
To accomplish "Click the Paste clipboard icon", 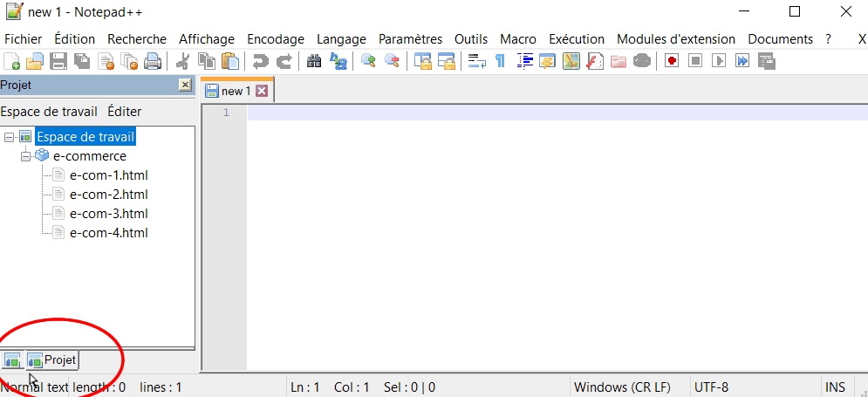I will (x=229, y=61).
